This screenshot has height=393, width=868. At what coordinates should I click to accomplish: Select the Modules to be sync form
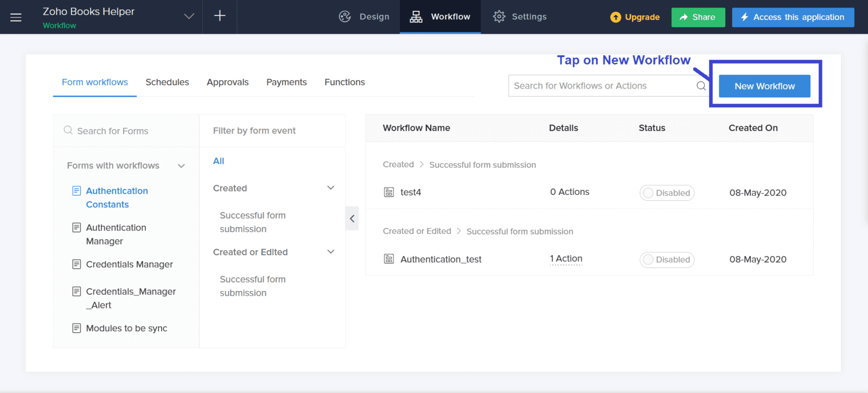[126, 328]
